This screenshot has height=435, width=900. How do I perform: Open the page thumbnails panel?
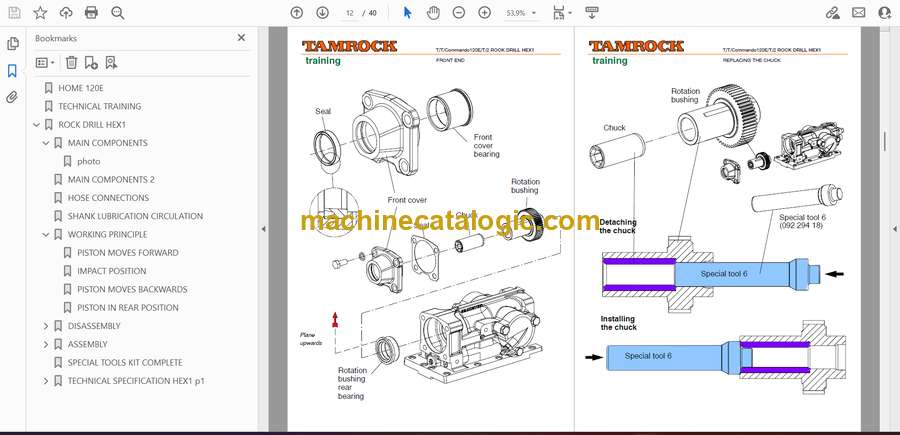point(13,44)
